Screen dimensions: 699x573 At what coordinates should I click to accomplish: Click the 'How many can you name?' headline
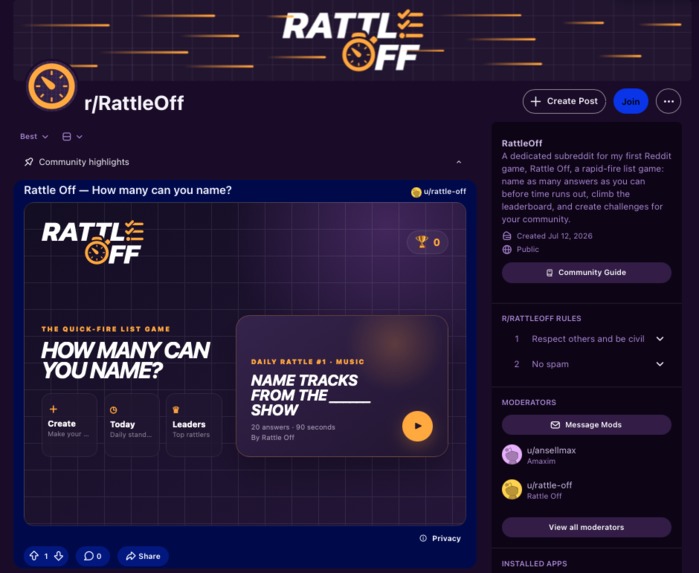[125, 360]
